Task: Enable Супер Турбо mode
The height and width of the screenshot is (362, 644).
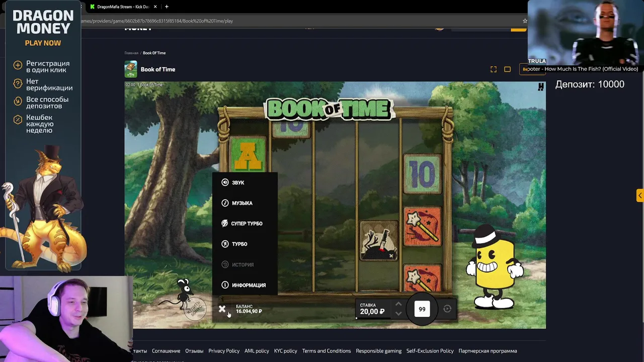Action: [242, 224]
